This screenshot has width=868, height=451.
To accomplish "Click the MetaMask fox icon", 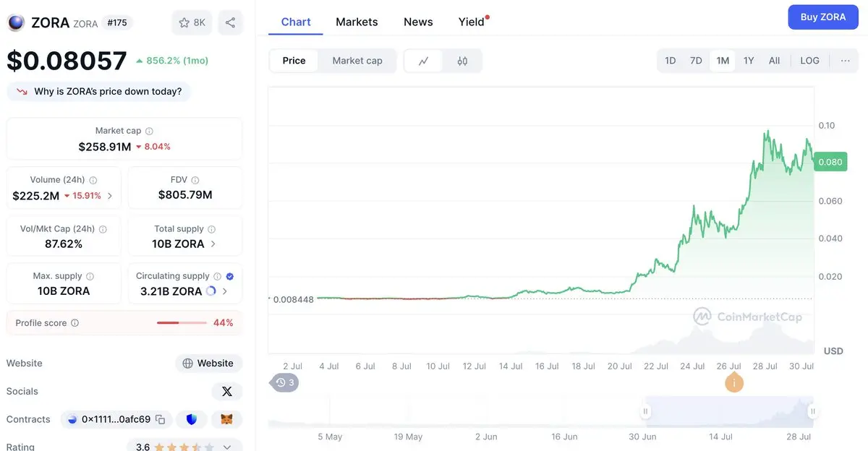I will 227,419.
